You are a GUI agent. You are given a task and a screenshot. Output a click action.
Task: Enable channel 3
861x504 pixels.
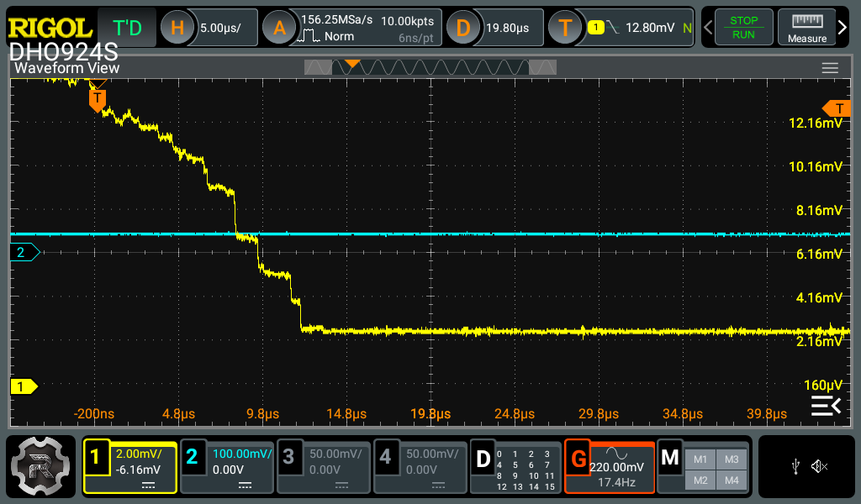pos(324,466)
